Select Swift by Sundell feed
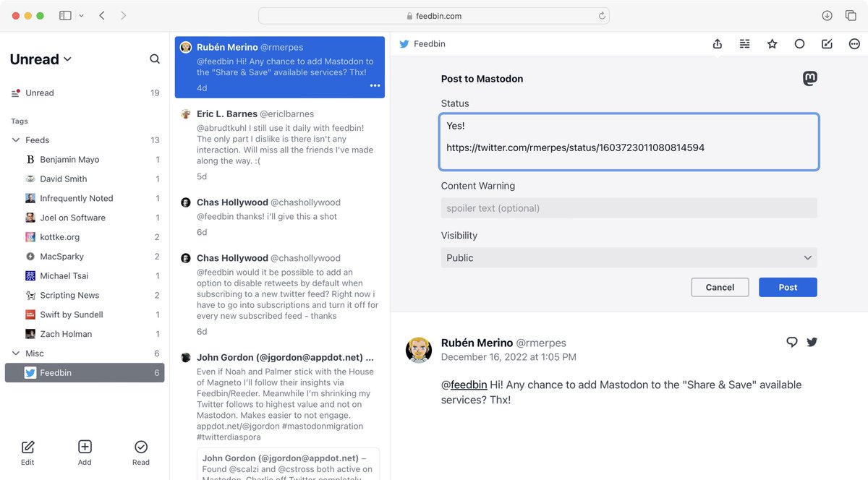 pos(85,315)
